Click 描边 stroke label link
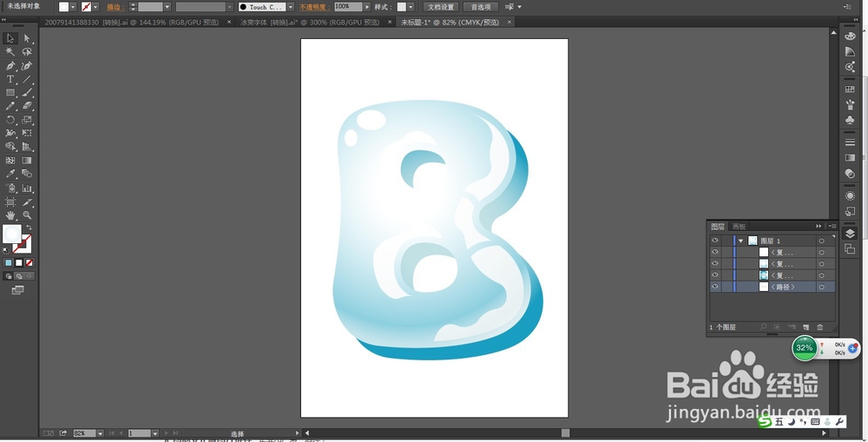Image resolution: width=868 pixels, height=442 pixels. point(115,7)
